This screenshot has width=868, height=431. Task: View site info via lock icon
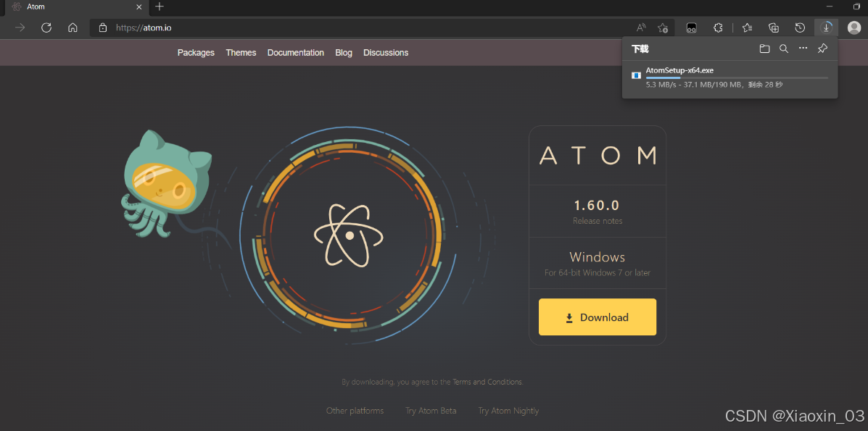[102, 28]
